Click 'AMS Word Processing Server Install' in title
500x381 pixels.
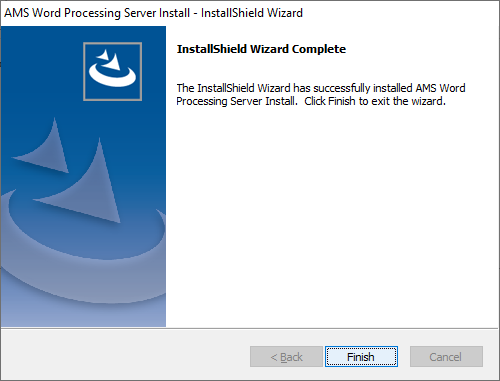97,13
